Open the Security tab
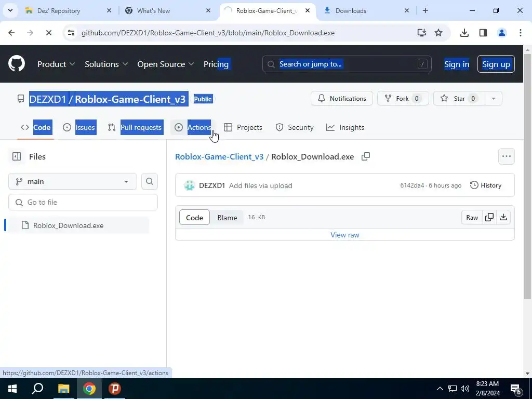This screenshot has width=532, height=399. tap(295, 127)
